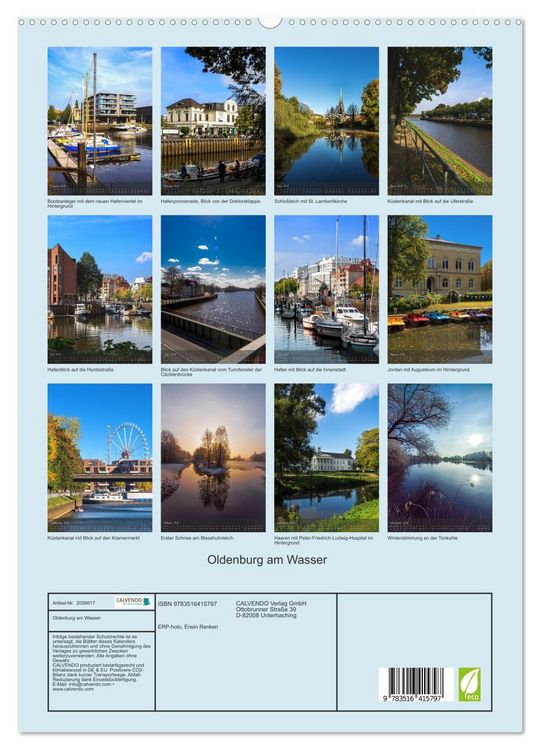Click the www.calvendo.com link
540x750 pixels.
pos(73,689)
